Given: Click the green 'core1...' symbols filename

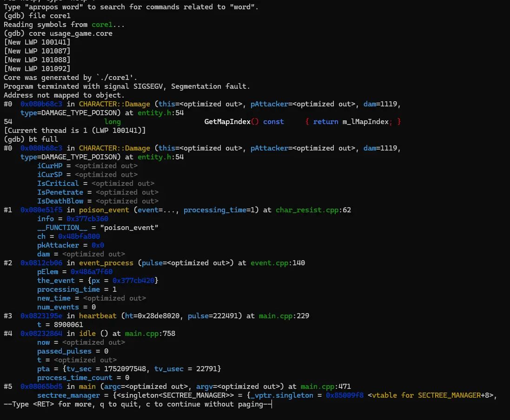Looking at the screenshot, I should tap(108, 25).
